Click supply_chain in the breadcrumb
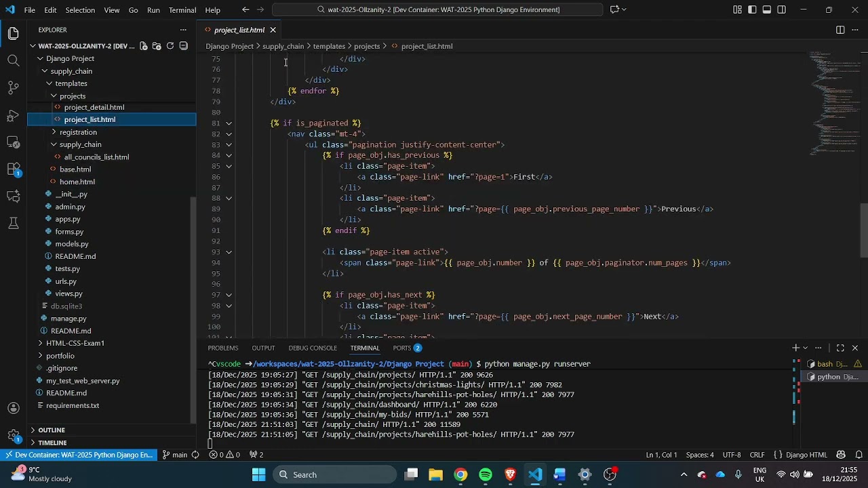This screenshot has height=488, width=868. pos(283,46)
